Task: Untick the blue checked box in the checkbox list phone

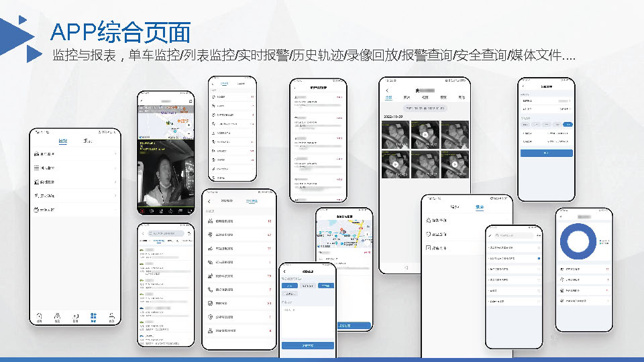Action: point(539,259)
